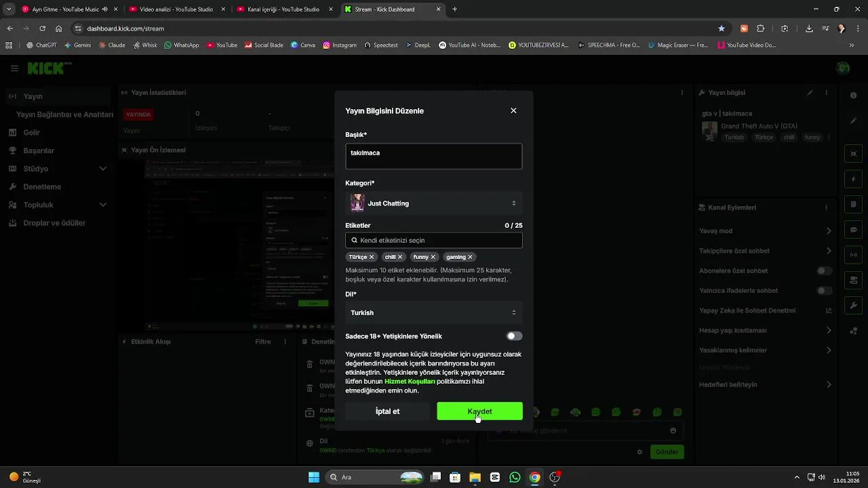Open Chrome tab search dropdown arrow
Image resolution: width=868 pixels, height=488 pixels.
pyautogui.click(x=9, y=9)
